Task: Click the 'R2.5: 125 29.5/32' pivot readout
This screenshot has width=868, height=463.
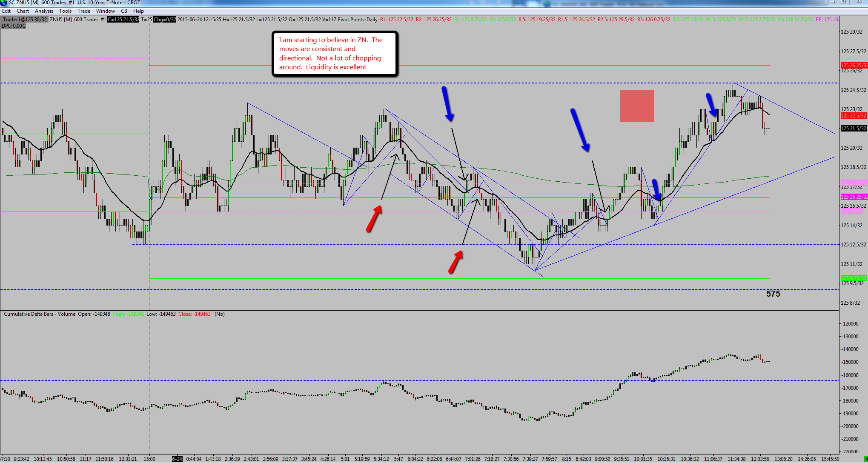Action: coord(616,20)
